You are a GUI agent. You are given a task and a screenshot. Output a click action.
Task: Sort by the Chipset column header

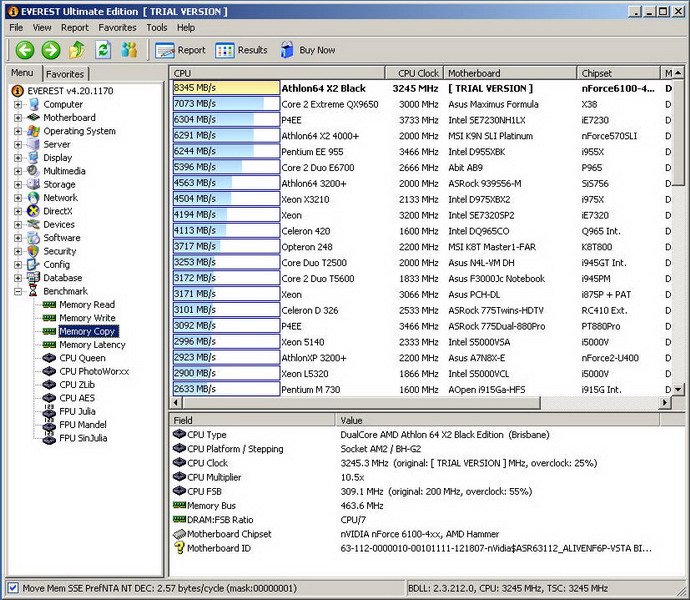[x=618, y=73]
